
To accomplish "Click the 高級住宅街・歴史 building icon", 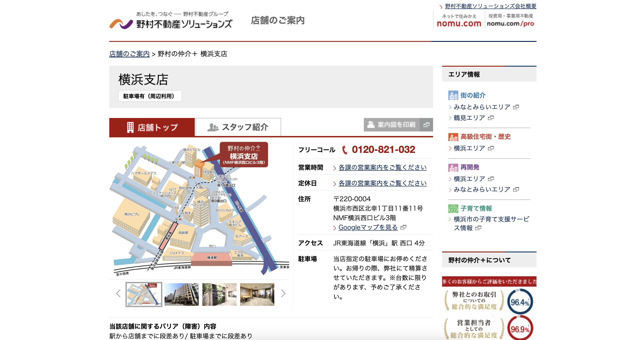I will coord(453,137).
